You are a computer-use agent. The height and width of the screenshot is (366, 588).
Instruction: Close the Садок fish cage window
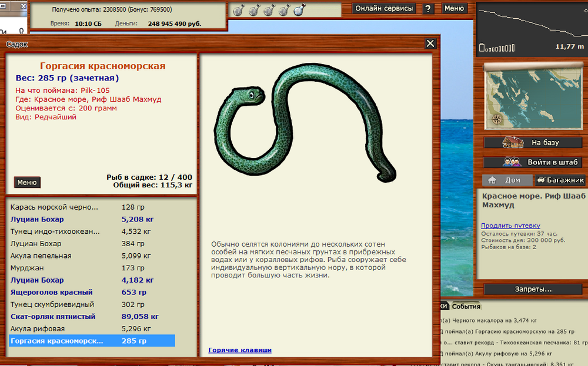pyautogui.click(x=430, y=44)
